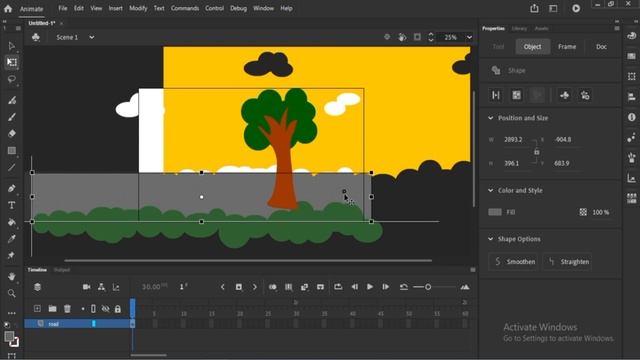Select the Classic Brush tool
The width and height of the screenshot is (640, 360).
[11, 117]
